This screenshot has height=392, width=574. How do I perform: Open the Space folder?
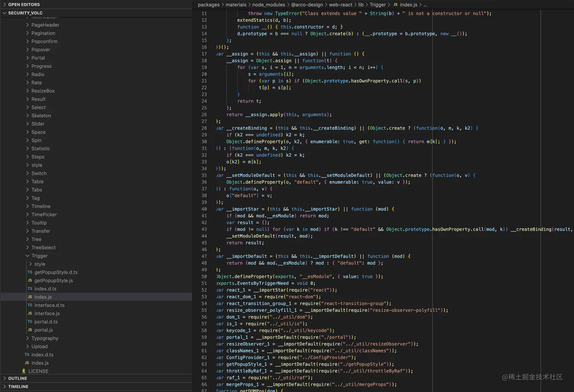(38, 132)
